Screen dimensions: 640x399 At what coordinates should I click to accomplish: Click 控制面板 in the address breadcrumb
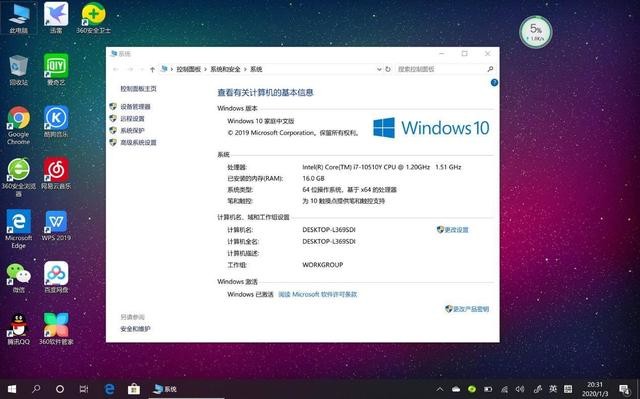tap(189, 69)
